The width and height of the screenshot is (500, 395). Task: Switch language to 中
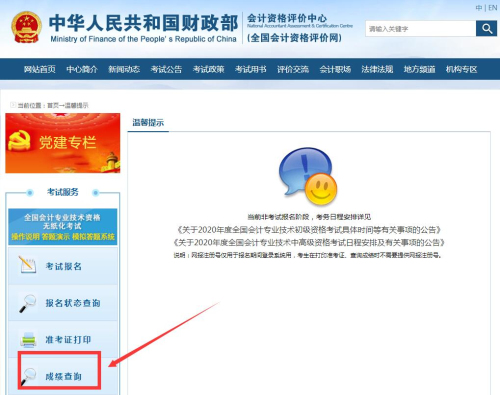(479, 8)
